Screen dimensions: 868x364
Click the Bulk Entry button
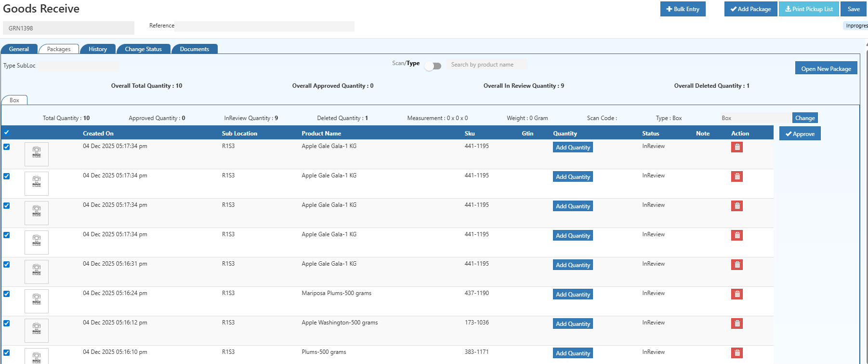(x=683, y=9)
